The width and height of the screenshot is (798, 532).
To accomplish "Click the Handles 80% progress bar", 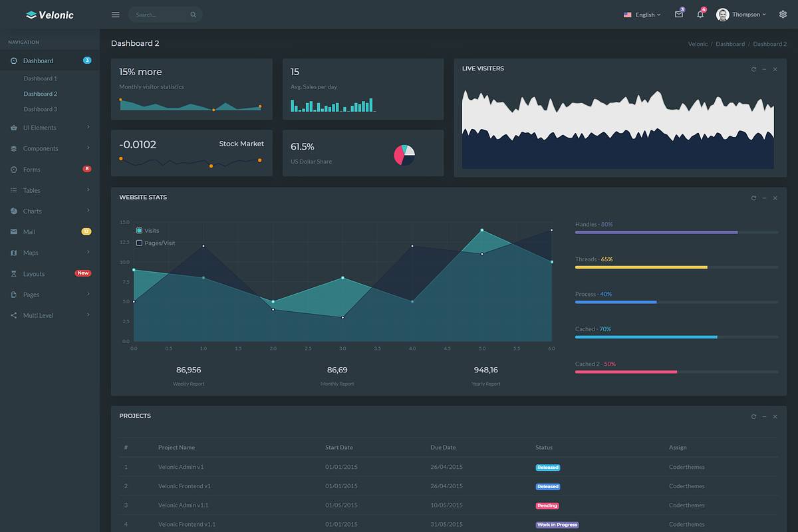I will point(676,232).
